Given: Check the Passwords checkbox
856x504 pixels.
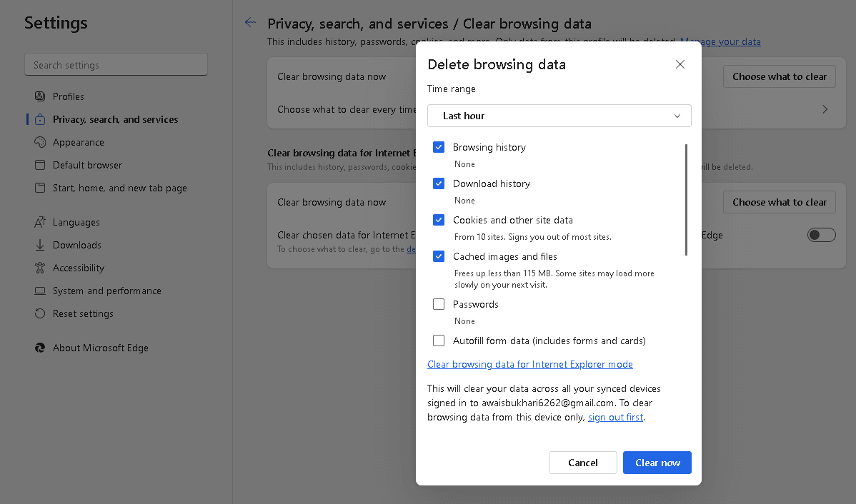Looking at the screenshot, I should click(x=439, y=304).
